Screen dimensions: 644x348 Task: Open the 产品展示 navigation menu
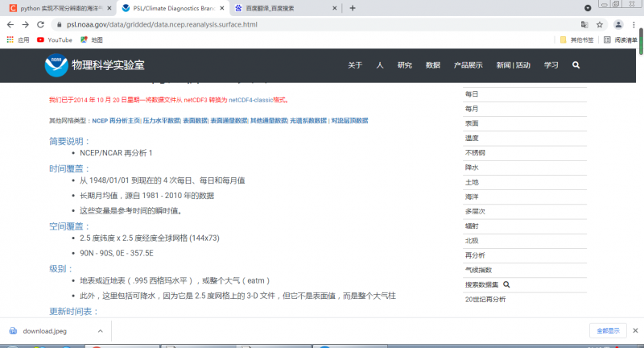(468, 65)
